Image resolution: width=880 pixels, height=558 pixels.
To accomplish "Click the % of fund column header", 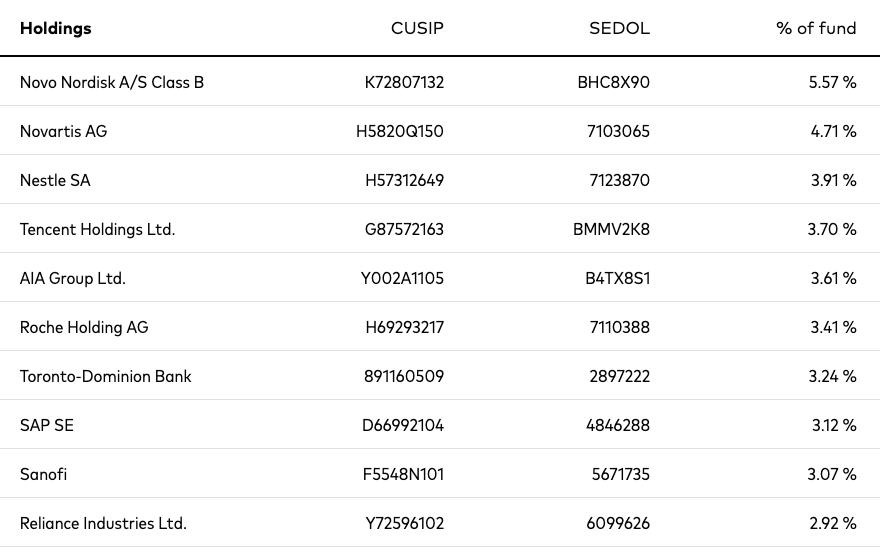I will click(816, 28).
